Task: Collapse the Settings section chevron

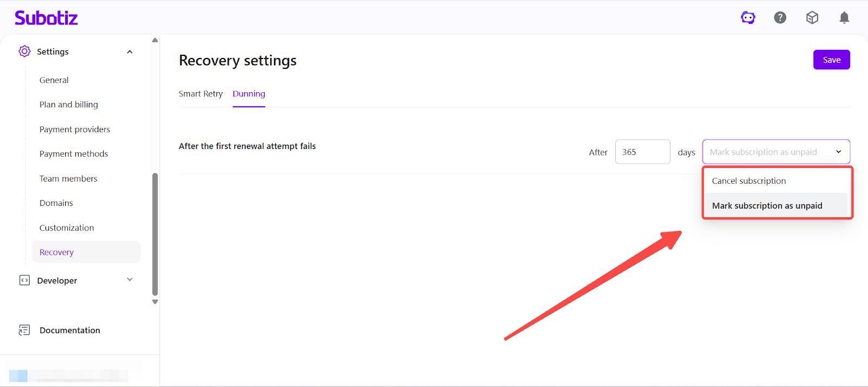Action: point(130,52)
